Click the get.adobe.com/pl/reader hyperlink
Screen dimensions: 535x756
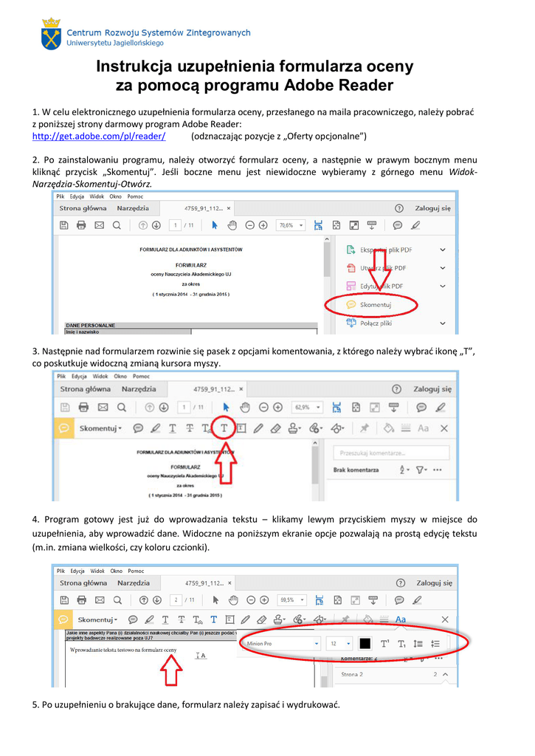coord(99,137)
